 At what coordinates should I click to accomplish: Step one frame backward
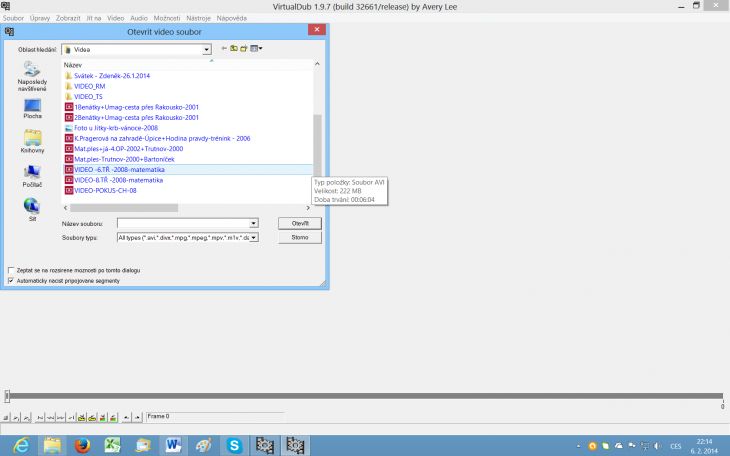(50, 418)
